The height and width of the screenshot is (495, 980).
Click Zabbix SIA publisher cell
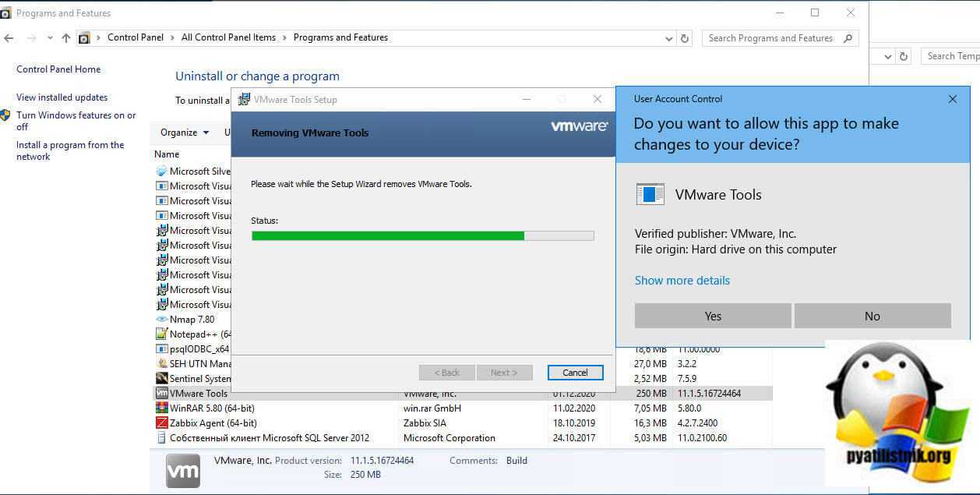(x=425, y=423)
